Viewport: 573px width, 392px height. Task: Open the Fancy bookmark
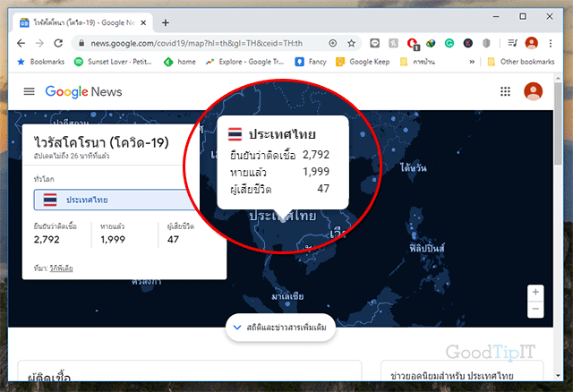click(311, 62)
